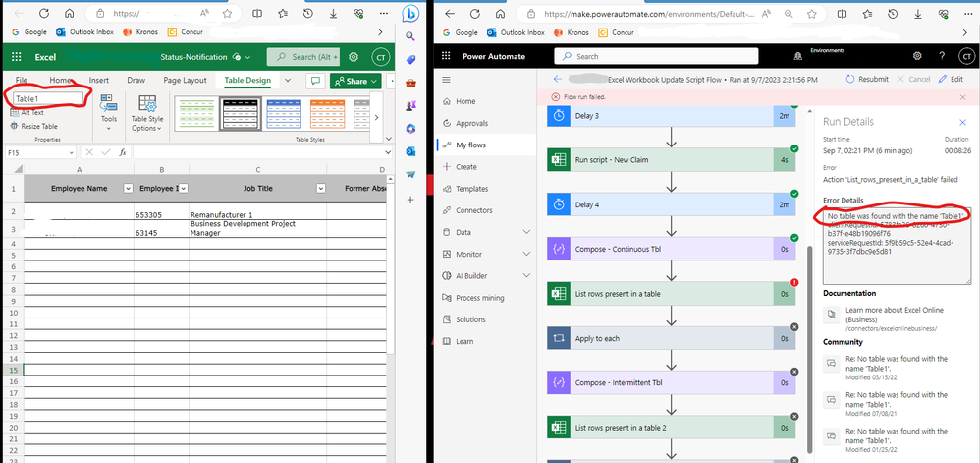Open the 'Run script - New Claim' step

click(671, 159)
